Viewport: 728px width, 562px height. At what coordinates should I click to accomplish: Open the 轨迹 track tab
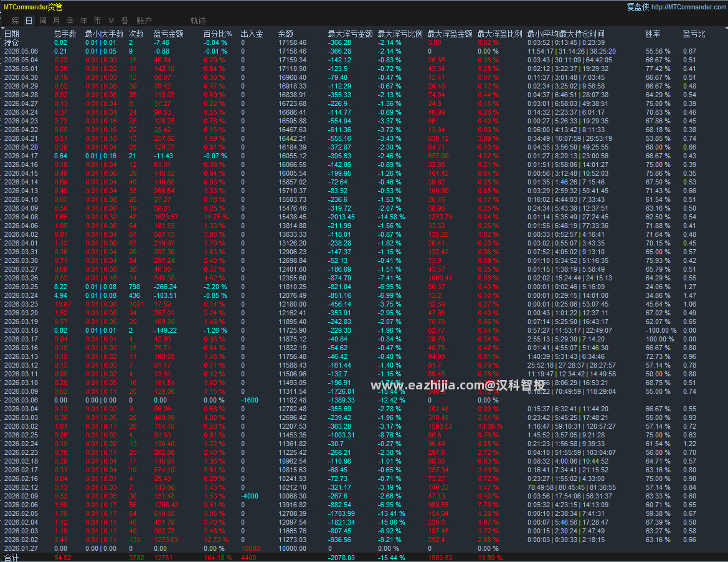click(198, 21)
